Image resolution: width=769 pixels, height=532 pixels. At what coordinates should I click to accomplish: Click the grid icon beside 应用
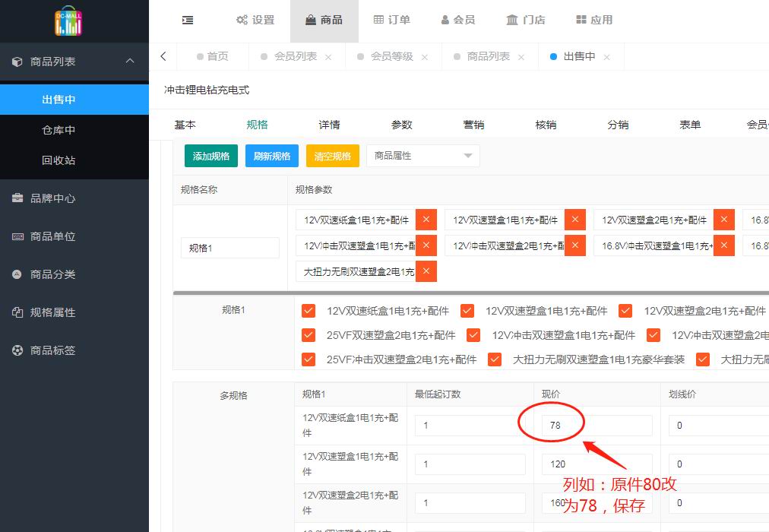(581, 20)
